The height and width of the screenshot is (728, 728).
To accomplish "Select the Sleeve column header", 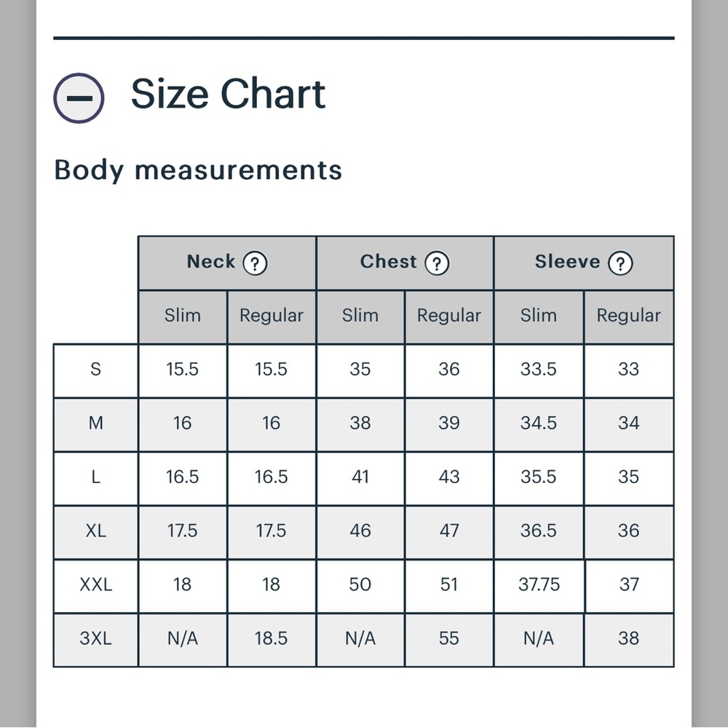I will (x=584, y=264).
